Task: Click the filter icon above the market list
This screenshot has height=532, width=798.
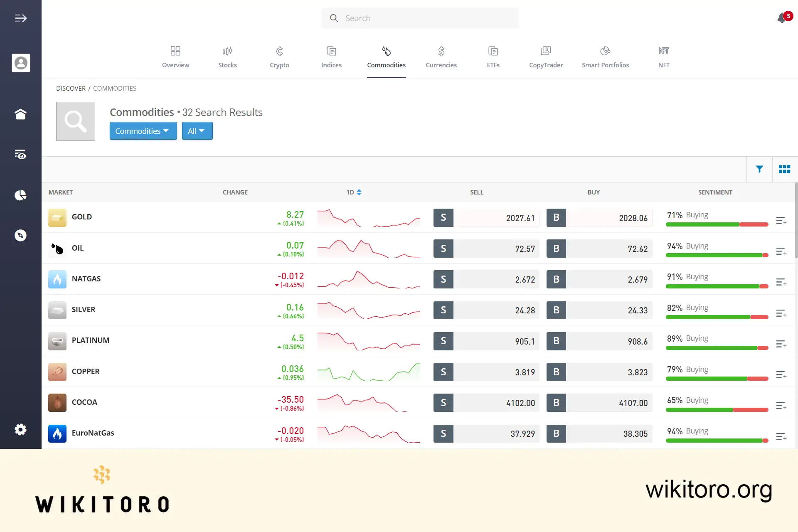Action: pos(759,169)
